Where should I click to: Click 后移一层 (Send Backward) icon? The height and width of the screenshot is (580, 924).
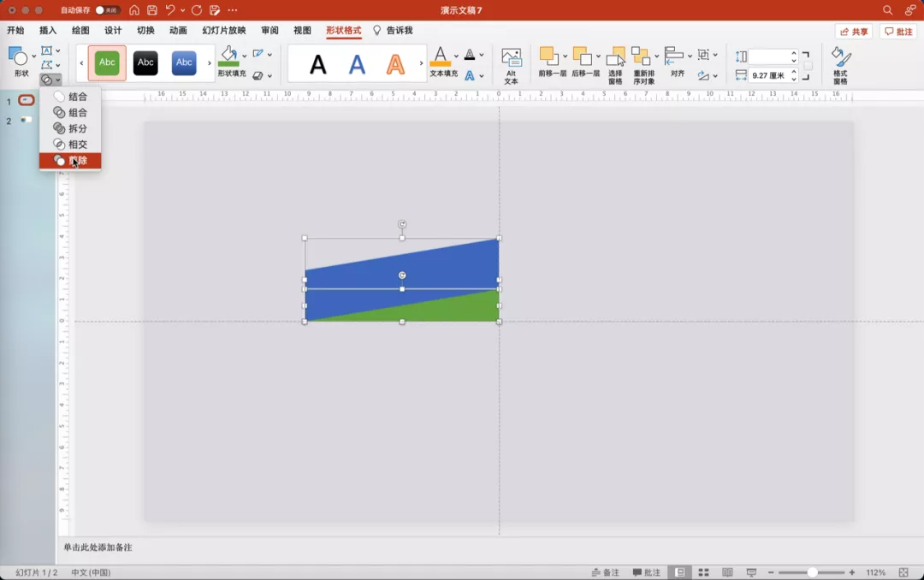pos(583,56)
